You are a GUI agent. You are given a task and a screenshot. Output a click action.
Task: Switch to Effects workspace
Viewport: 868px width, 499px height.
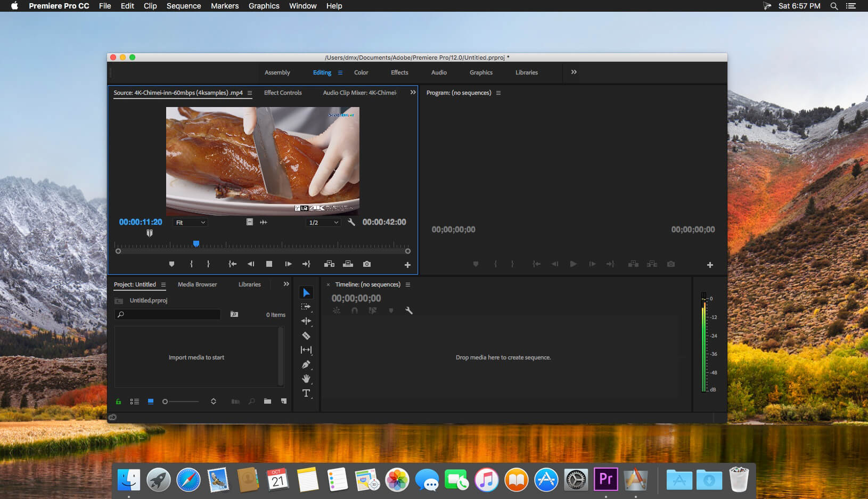[x=399, y=72]
